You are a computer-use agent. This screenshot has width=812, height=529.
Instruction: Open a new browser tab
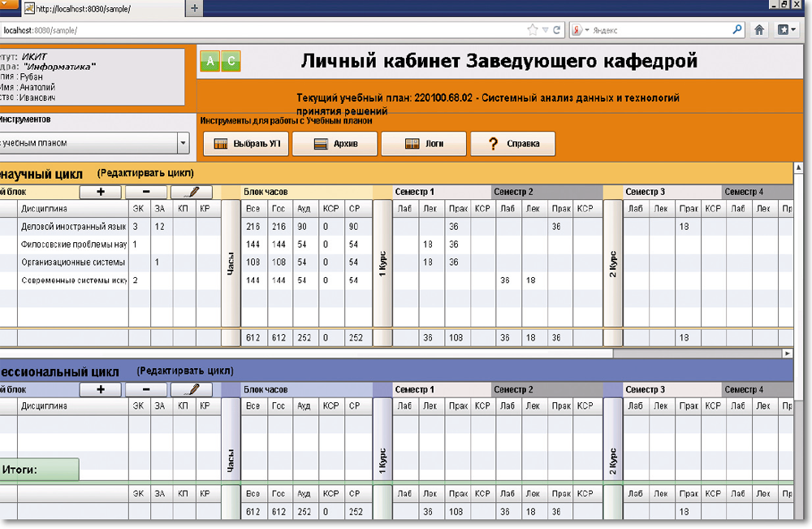tap(194, 9)
